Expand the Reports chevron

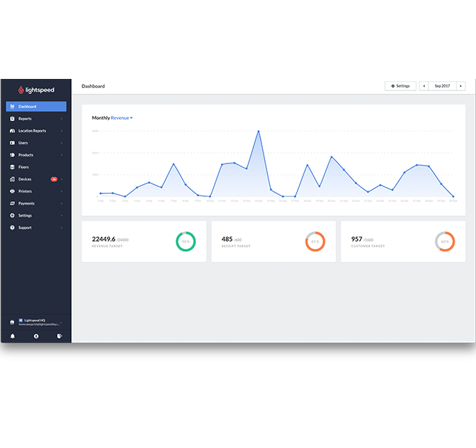pos(62,119)
